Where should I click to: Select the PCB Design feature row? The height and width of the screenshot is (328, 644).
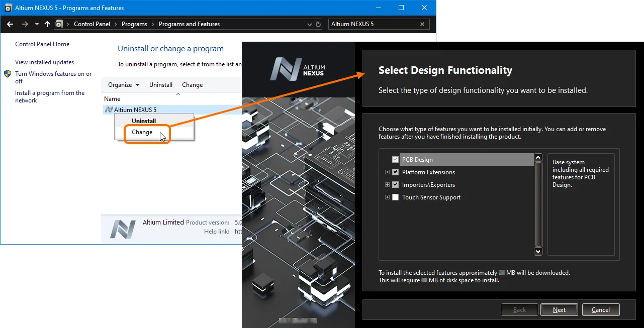pyautogui.click(x=467, y=160)
